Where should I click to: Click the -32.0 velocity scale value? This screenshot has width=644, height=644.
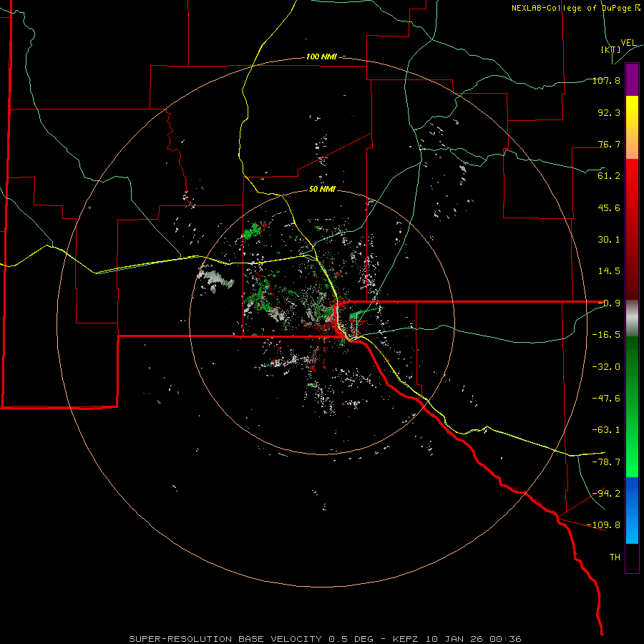point(606,367)
